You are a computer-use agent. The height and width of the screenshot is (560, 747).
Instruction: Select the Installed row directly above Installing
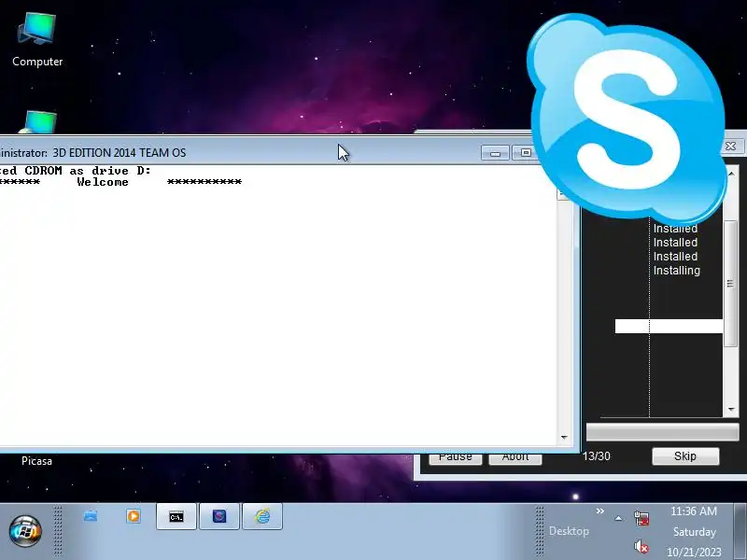[675, 256]
